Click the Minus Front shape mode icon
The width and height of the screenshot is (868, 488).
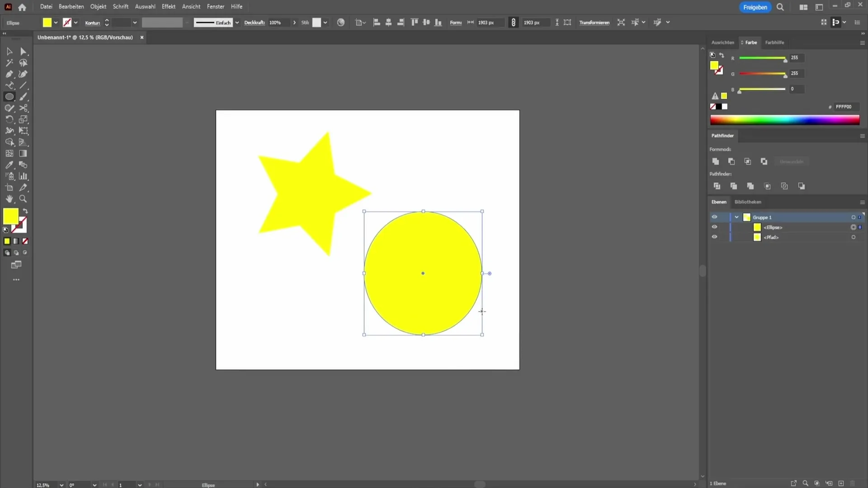click(731, 161)
